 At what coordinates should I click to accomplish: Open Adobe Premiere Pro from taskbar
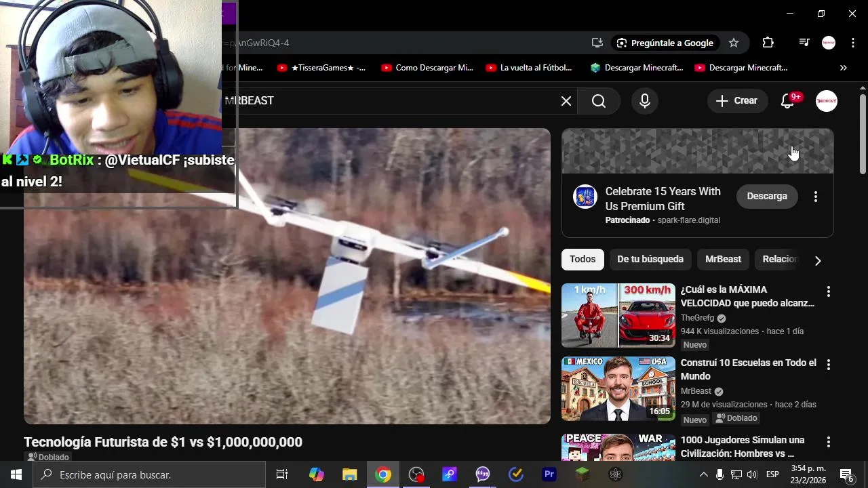(x=549, y=474)
